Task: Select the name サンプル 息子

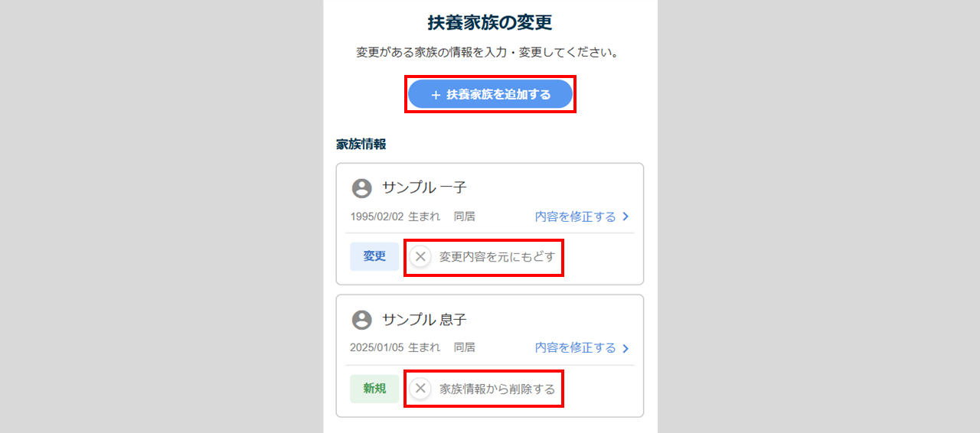Action: pyautogui.click(x=424, y=320)
